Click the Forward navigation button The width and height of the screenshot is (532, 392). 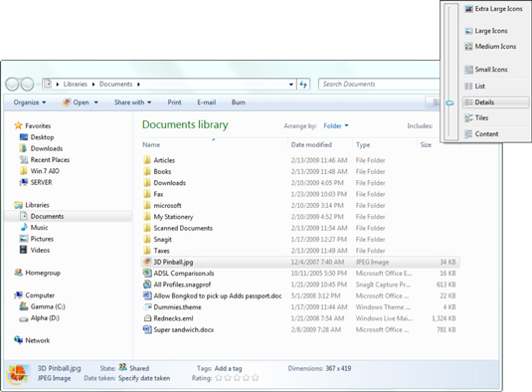[x=27, y=85]
